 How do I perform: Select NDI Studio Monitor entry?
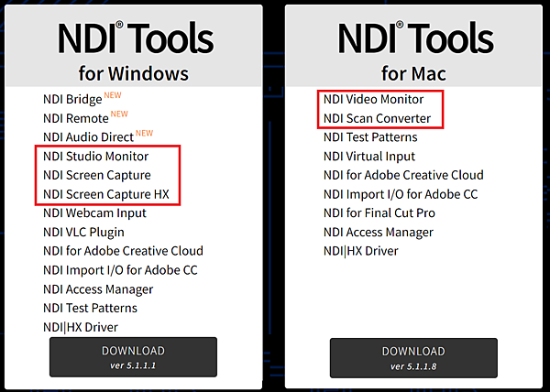click(95, 157)
